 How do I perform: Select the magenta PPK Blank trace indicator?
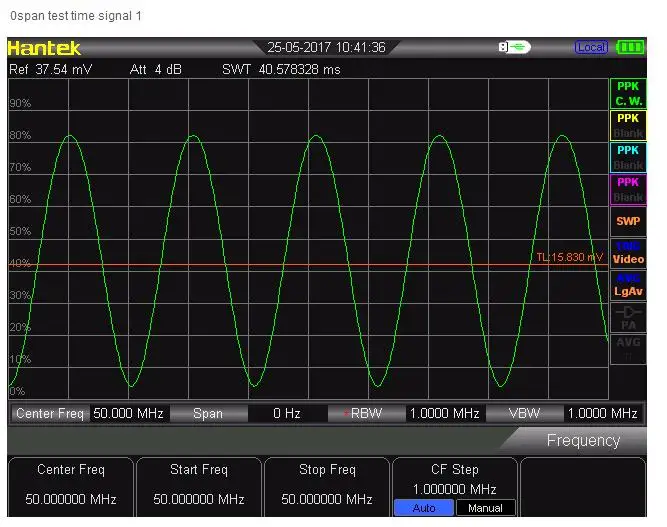tap(628, 190)
